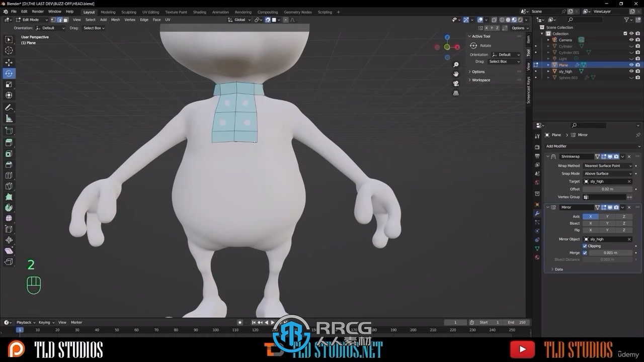Select the Add Cube tool

click(9, 131)
